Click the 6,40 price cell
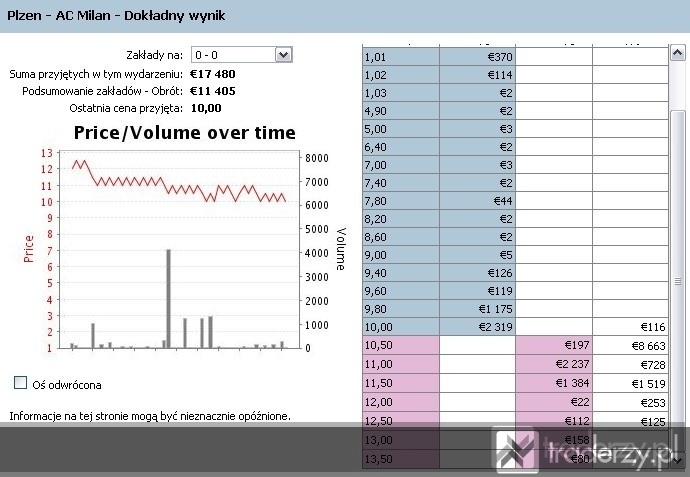Image resolution: width=690 pixels, height=477 pixels. click(x=401, y=147)
